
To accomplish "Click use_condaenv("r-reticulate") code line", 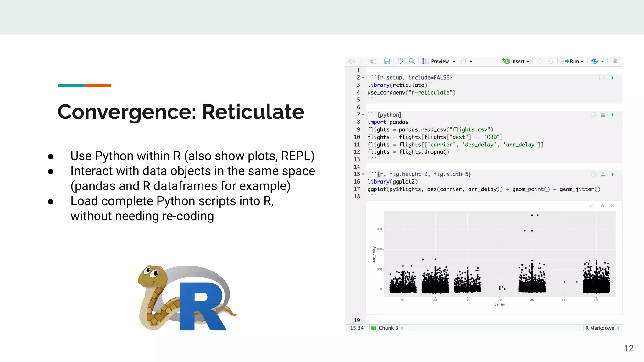I will click(411, 93).
